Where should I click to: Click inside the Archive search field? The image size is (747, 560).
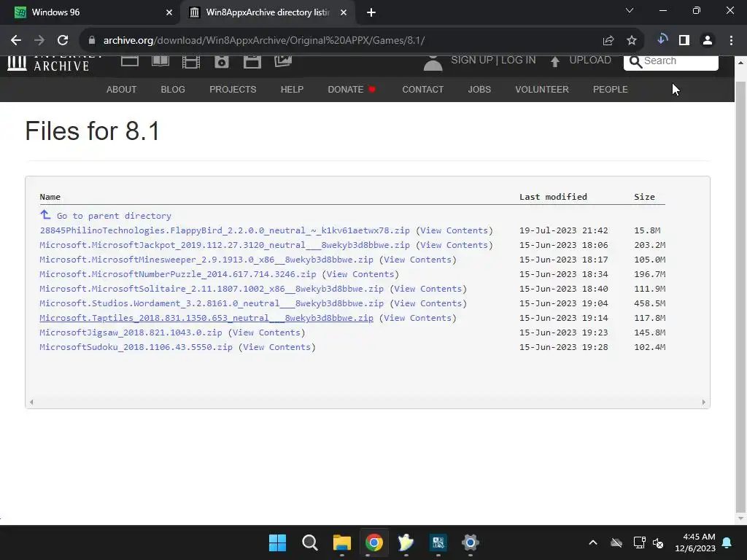coord(671,62)
